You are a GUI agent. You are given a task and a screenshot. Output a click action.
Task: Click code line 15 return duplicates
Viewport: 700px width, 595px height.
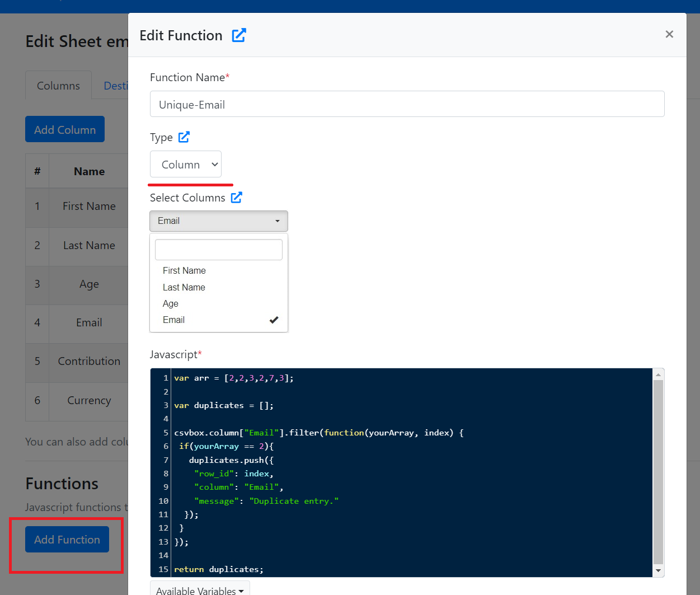coord(219,569)
